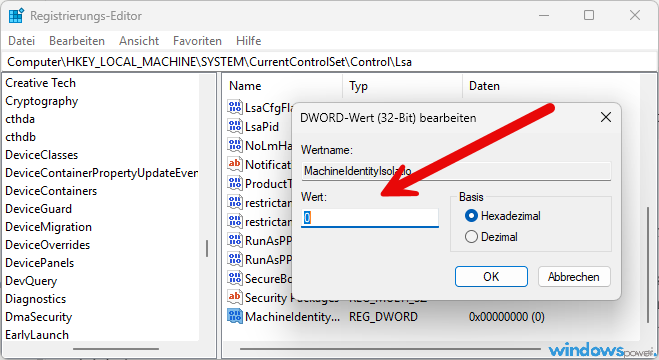
Task: Close the DWORD-Wert bearbeiten dialog
Action: (x=606, y=117)
